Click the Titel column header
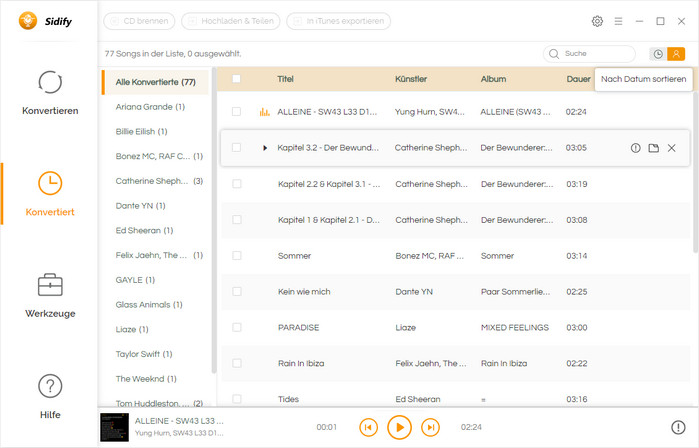This screenshot has width=699, height=448. coord(285,79)
